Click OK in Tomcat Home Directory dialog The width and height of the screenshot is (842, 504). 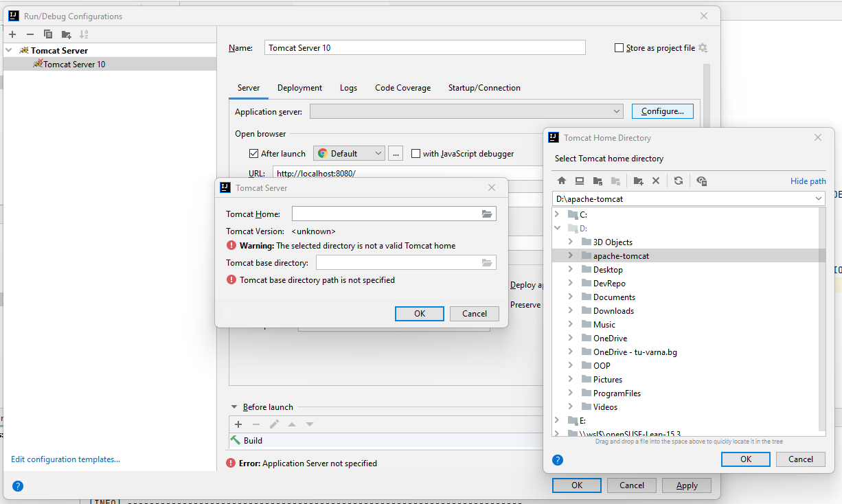tap(746, 459)
